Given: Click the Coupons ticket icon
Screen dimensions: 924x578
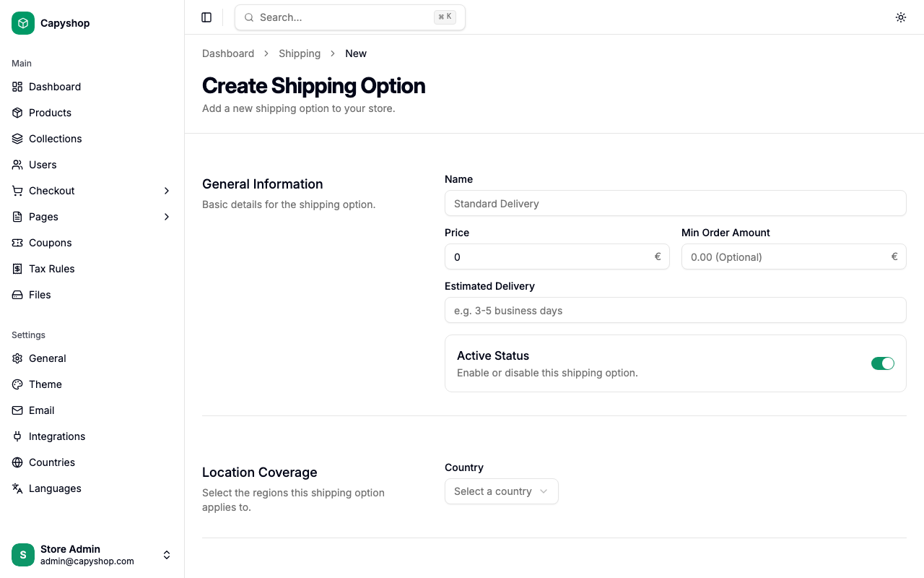Looking at the screenshot, I should coord(17,243).
